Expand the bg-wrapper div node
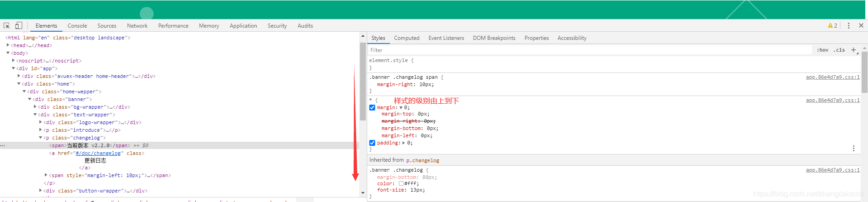Viewport: 868px width, 202px height. (x=35, y=107)
